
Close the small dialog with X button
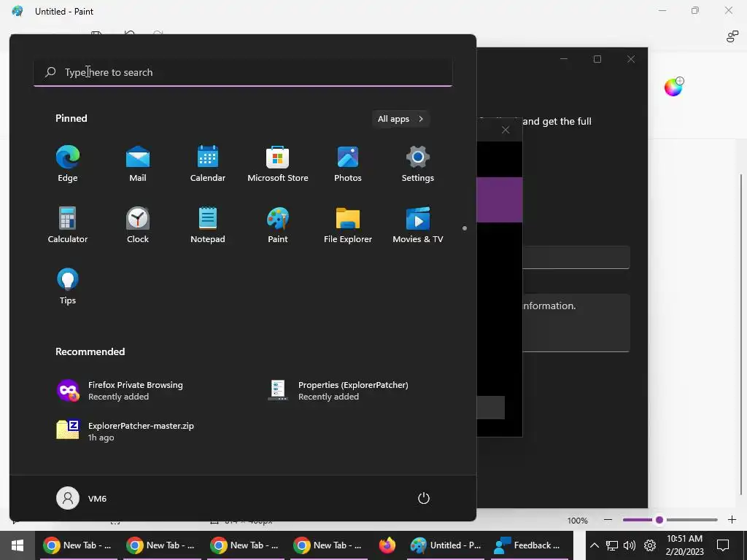click(506, 130)
